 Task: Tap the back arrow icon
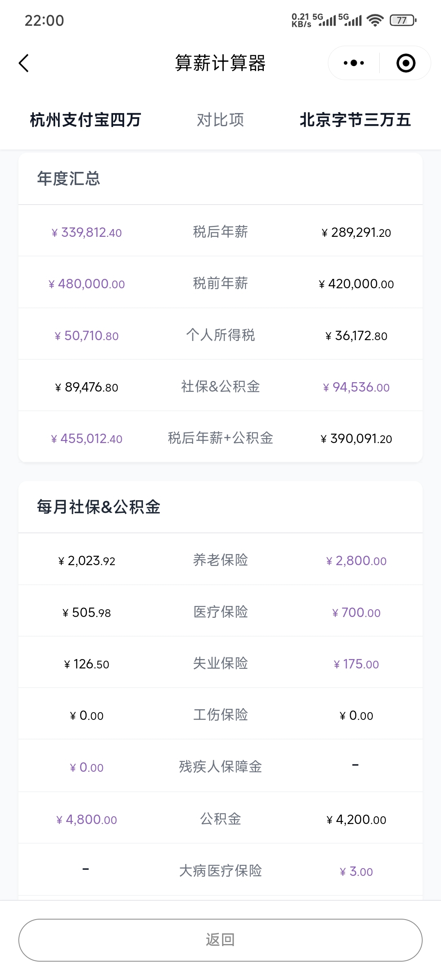(x=24, y=63)
